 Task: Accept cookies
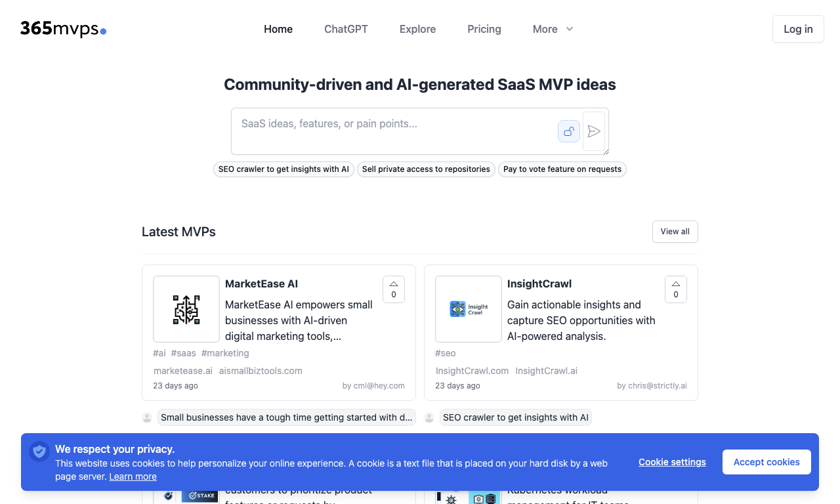[766, 462]
